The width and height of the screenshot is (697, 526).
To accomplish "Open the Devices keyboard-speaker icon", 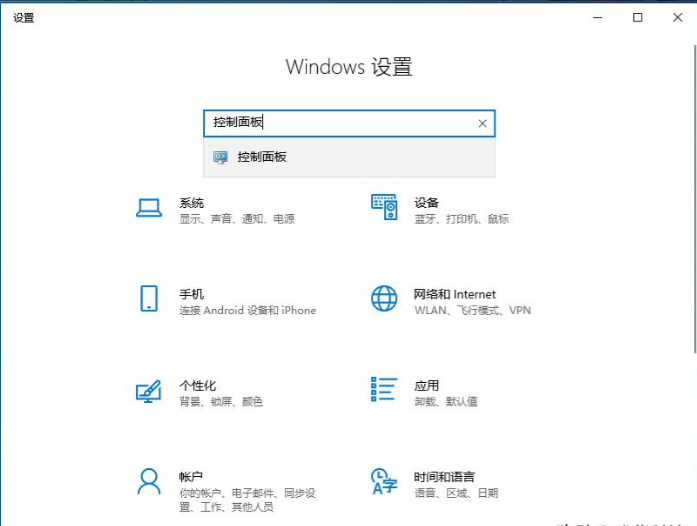I will pos(384,207).
